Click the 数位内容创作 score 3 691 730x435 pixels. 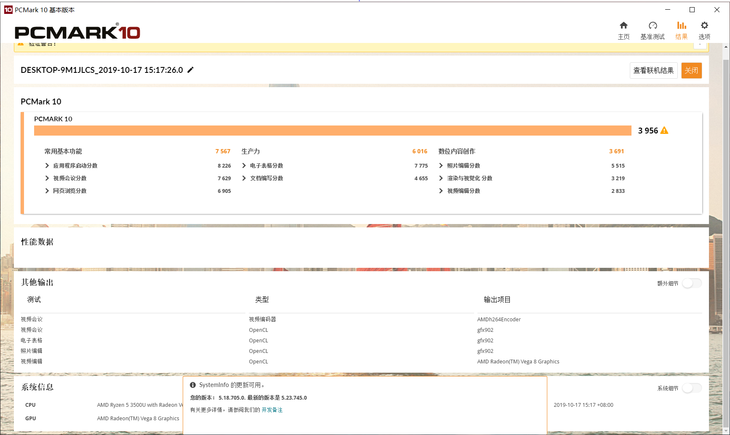pos(616,151)
